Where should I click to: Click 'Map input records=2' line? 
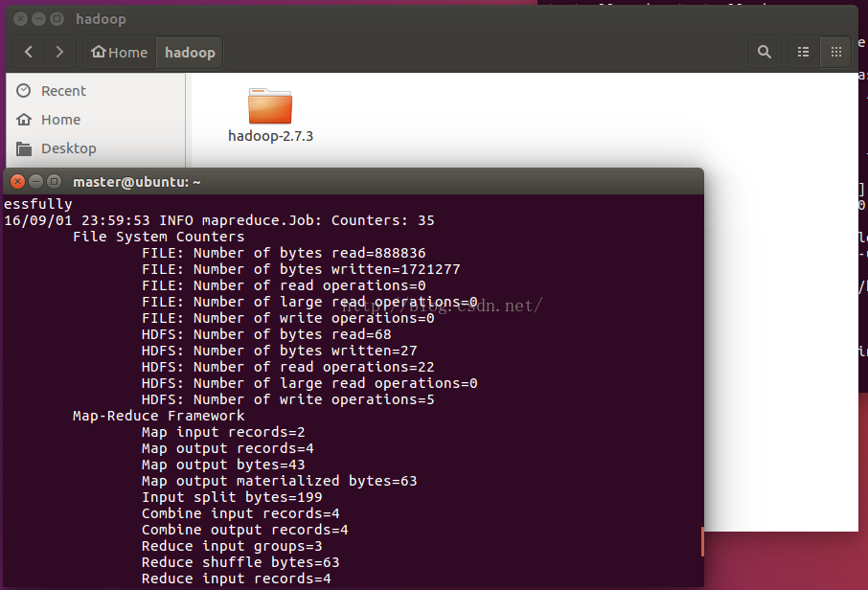[x=223, y=432]
